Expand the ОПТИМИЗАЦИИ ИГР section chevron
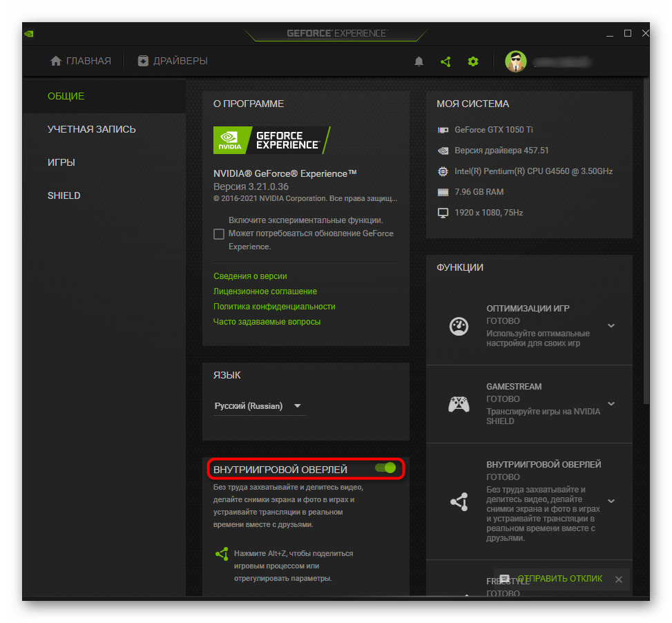This screenshot has height=623, width=672. point(611,325)
